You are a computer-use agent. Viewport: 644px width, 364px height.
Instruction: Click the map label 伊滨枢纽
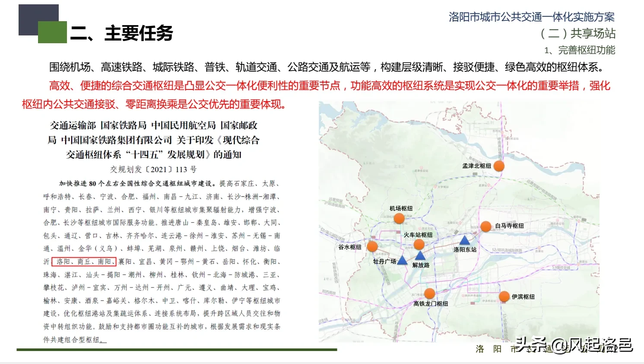click(x=523, y=297)
